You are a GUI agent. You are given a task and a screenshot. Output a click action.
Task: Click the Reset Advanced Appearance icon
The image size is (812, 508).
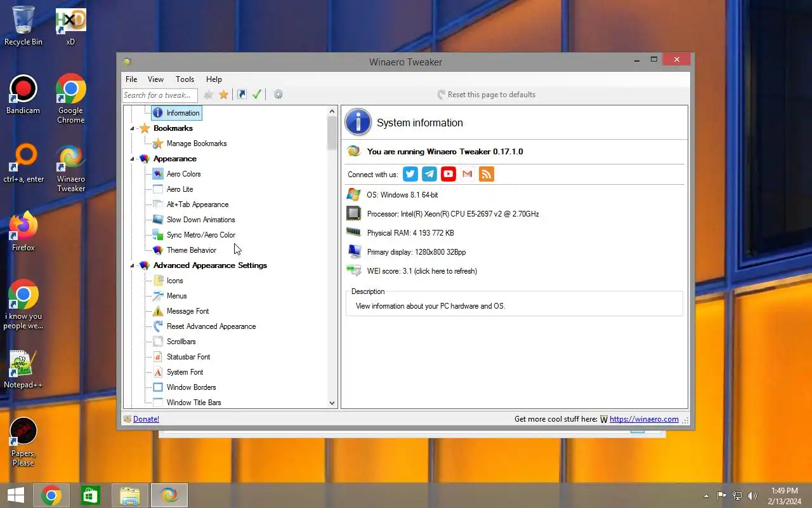pos(158,326)
